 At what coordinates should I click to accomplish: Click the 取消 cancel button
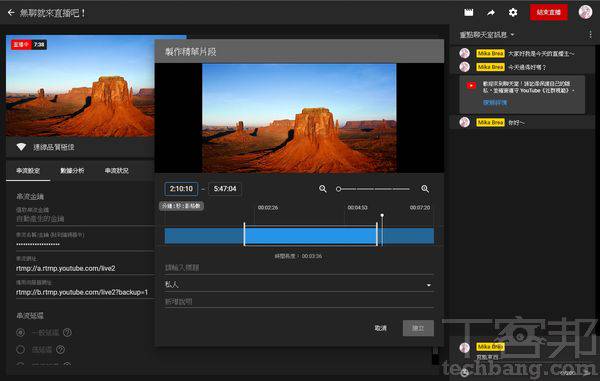coord(380,328)
